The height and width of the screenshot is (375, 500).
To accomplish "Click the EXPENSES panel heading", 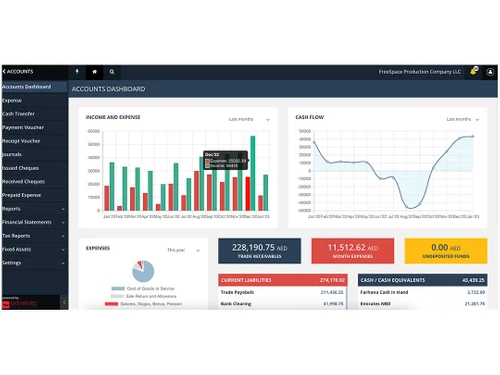I will tap(98, 248).
